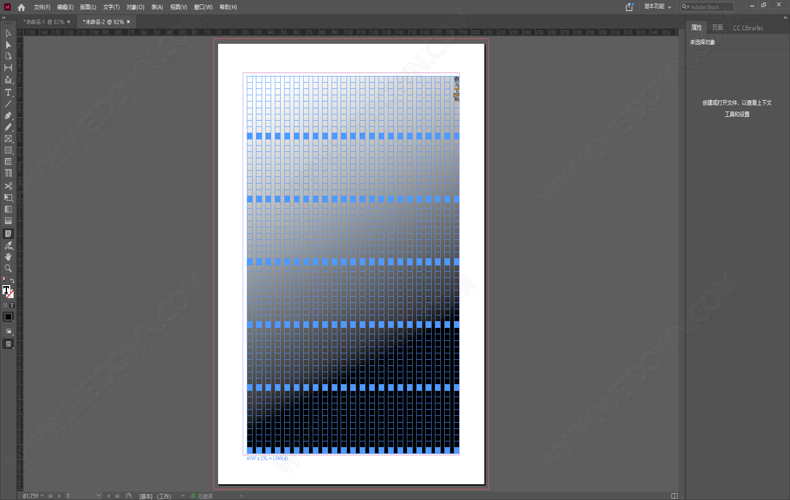Image resolution: width=790 pixels, height=500 pixels.
Task: Switch to the 页面 panel tab
Action: pos(717,28)
